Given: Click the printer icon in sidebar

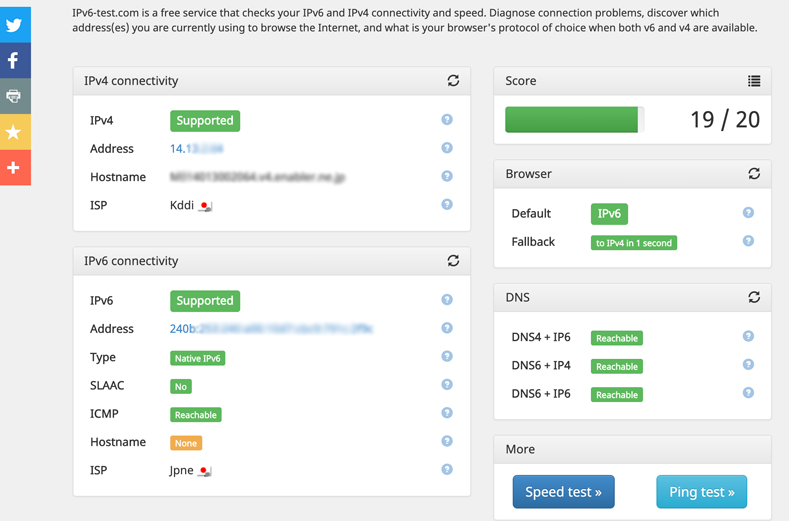Looking at the screenshot, I should tap(14, 96).
